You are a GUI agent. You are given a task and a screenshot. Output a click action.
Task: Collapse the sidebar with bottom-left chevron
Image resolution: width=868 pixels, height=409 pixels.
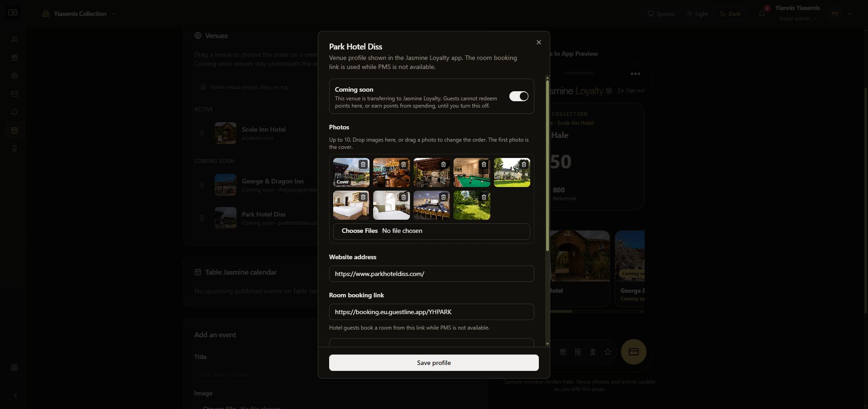click(15, 395)
